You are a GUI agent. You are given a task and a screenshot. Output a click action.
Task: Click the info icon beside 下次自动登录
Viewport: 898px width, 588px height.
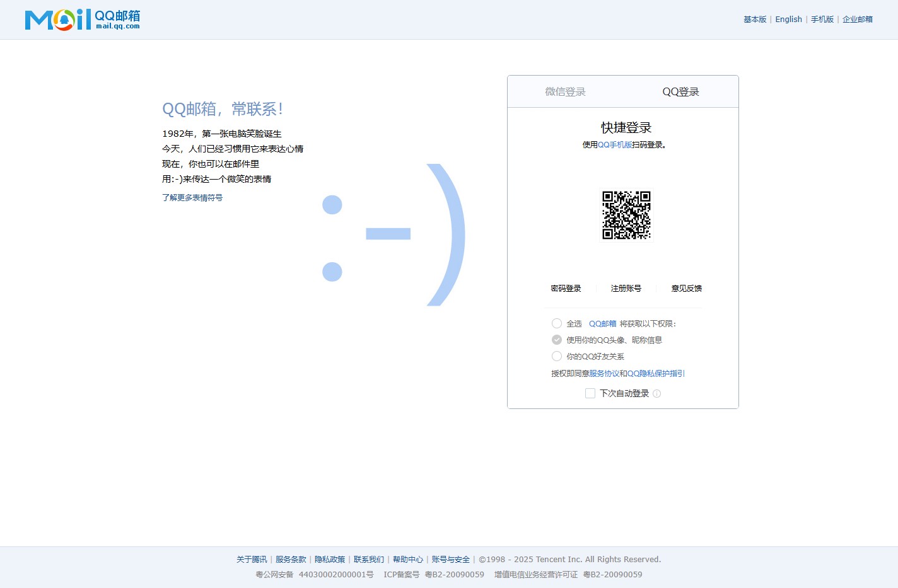pyautogui.click(x=656, y=394)
